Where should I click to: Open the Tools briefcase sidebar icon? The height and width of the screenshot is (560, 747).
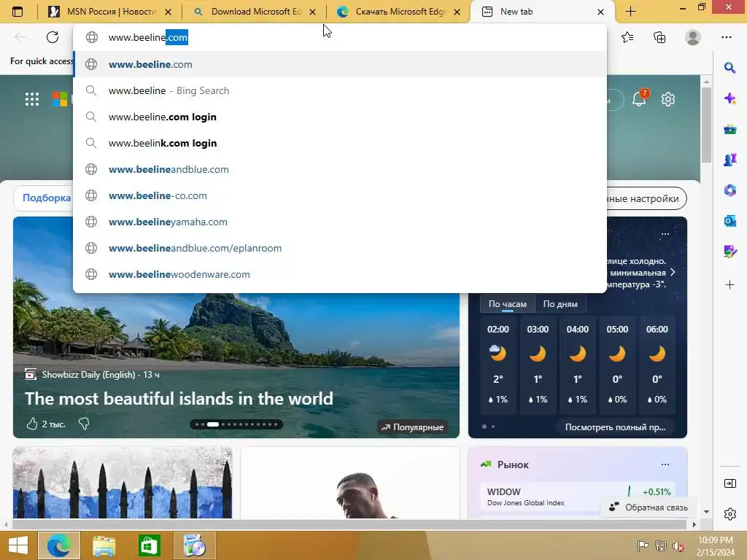[729, 129]
